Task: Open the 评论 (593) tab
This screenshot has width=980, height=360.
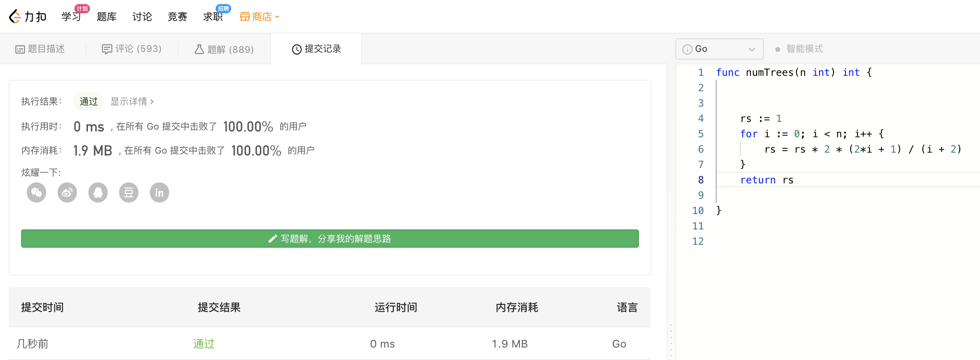Action: [132, 49]
